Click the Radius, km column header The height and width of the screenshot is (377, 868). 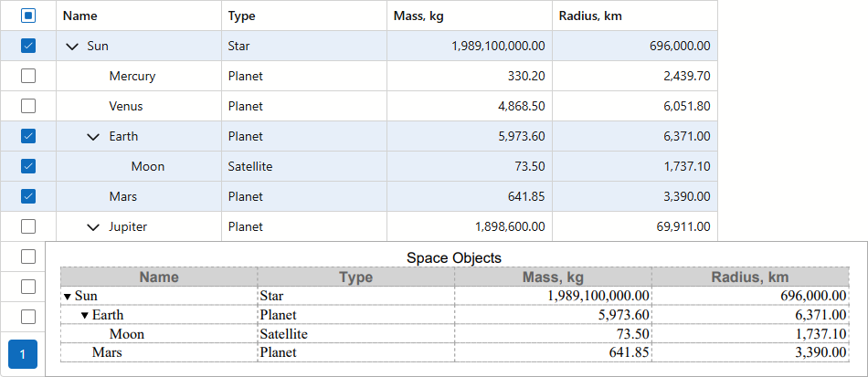(x=590, y=16)
